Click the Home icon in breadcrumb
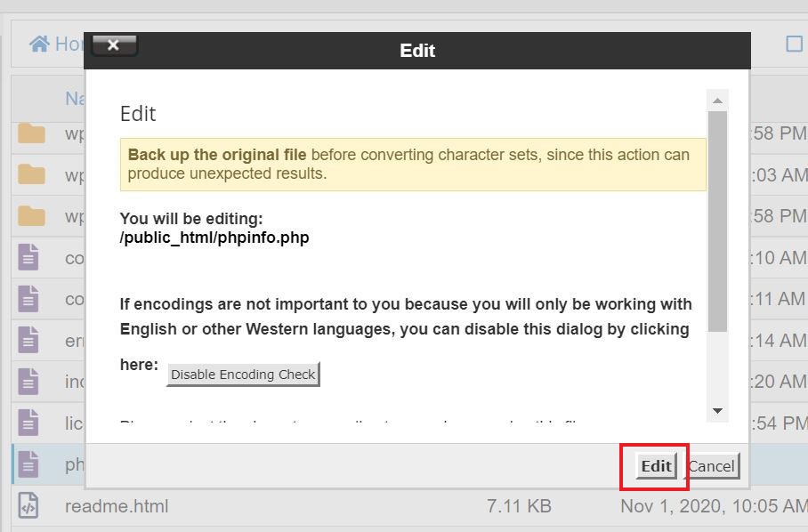Viewport: 808px width, 532px height. (40, 44)
